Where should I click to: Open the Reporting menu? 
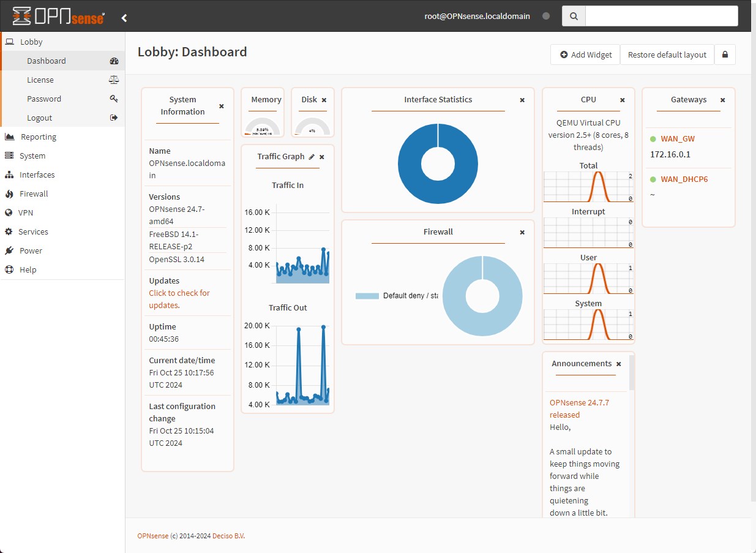[38, 137]
